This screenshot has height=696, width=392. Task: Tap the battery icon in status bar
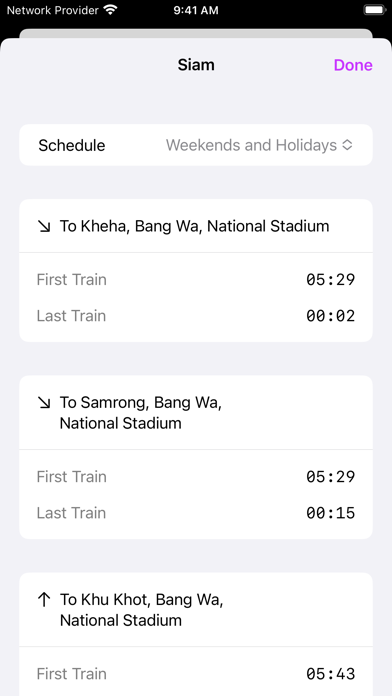[x=375, y=10]
